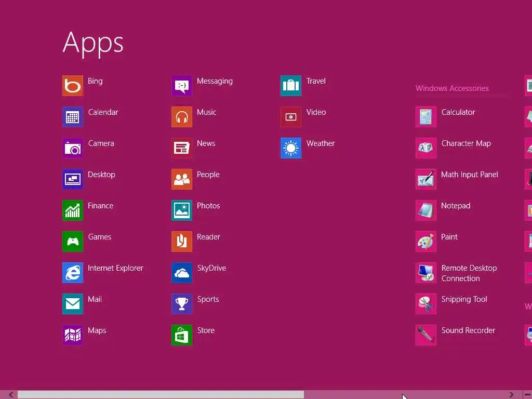Launch the Calendar app tile
The image size is (532, 399).
point(73,117)
